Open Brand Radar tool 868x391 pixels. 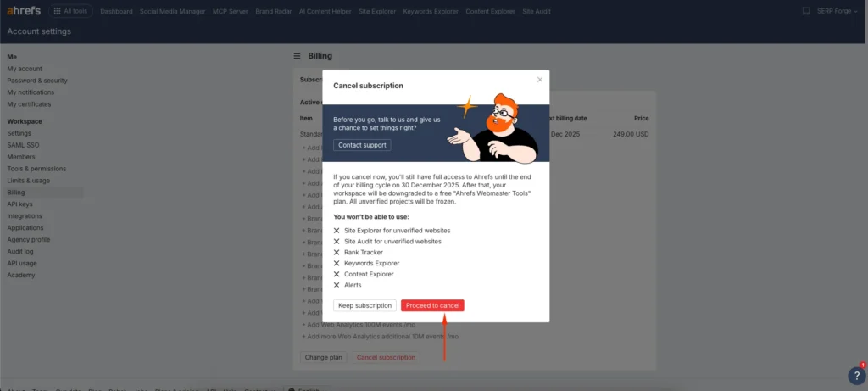click(x=274, y=11)
